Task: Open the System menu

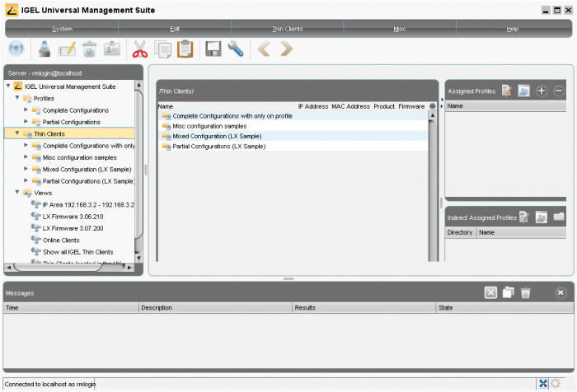Action: point(62,29)
